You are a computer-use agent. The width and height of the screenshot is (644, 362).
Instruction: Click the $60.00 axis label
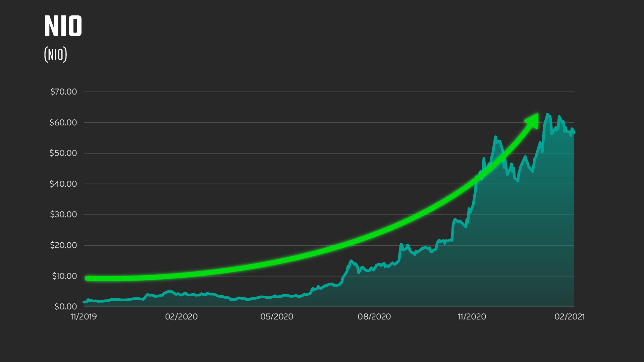(63, 123)
